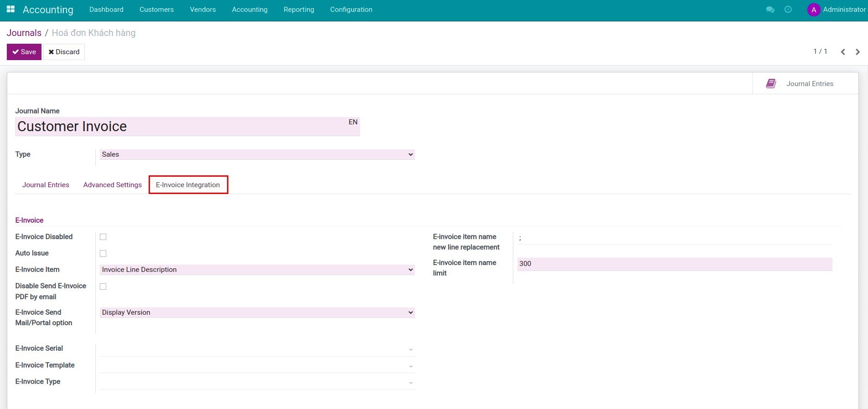Click the Accounting app title

tap(48, 10)
